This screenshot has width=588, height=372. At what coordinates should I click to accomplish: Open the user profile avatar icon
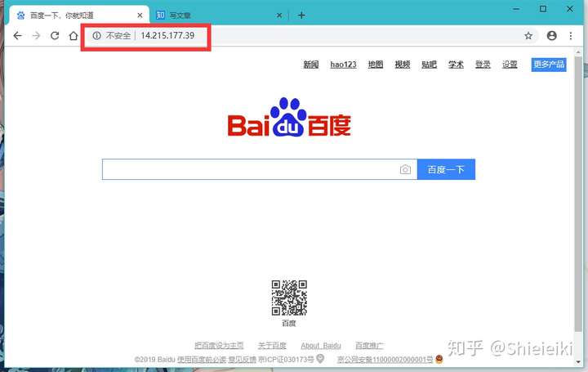point(551,36)
